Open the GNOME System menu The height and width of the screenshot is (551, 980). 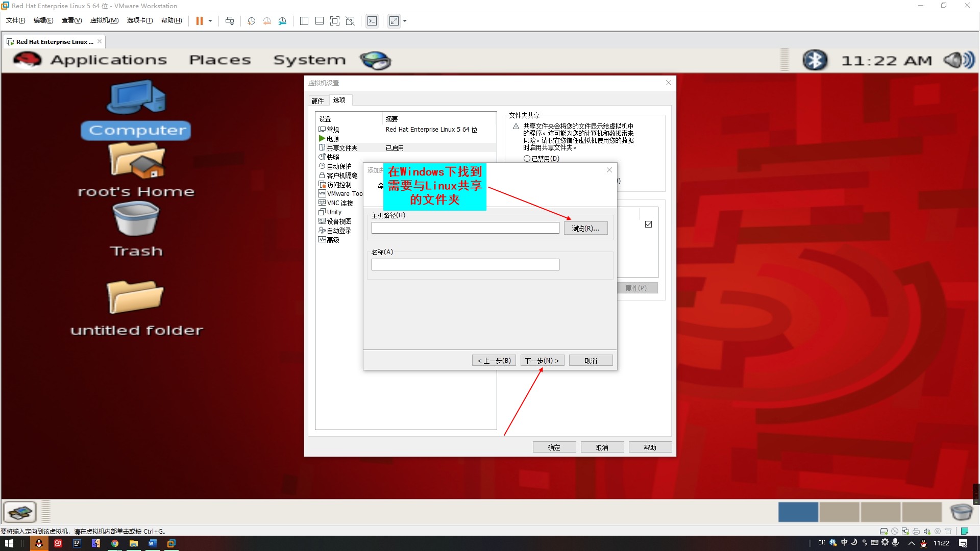[x=310, y=60]
